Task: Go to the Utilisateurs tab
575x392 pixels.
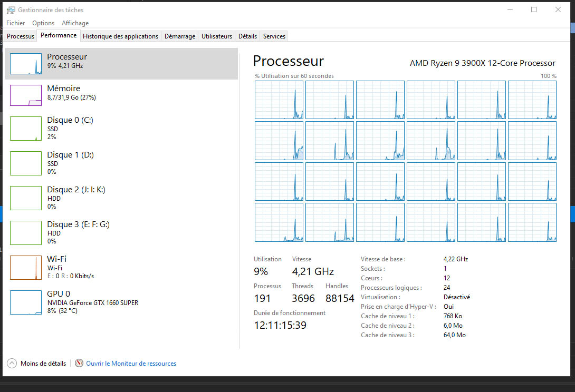Action: point(216,36)
